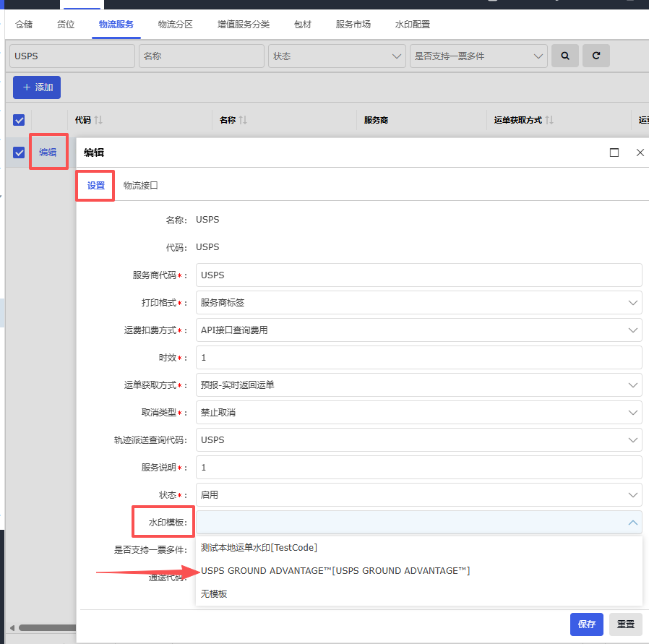Viewport: 649px width, 644px height.
Task: Click the 保存 button
Action: (x=586, y=624)
